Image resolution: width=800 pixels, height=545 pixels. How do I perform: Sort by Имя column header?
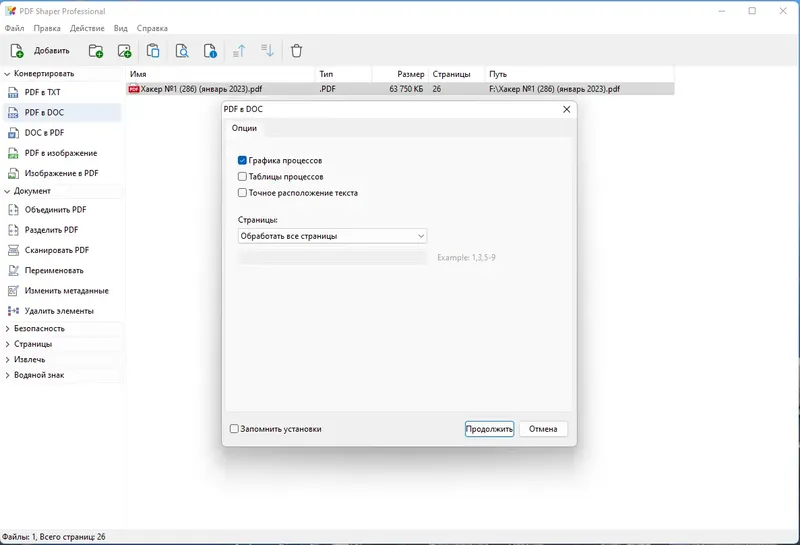220,74
